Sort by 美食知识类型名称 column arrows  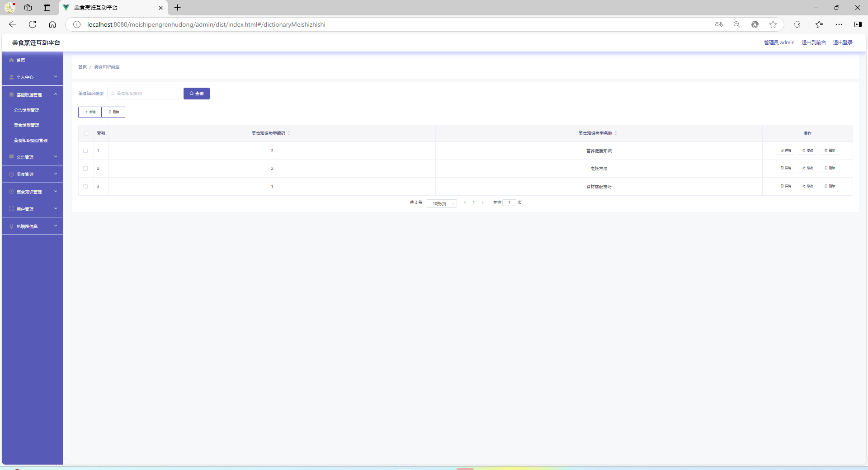pos(616,133)
